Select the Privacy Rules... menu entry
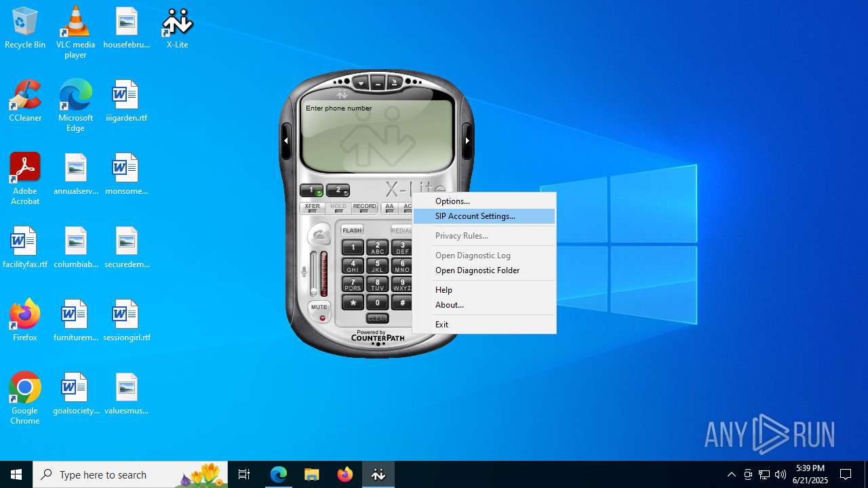The height and width of the screenshot is (488, 868). click(484, 236)
